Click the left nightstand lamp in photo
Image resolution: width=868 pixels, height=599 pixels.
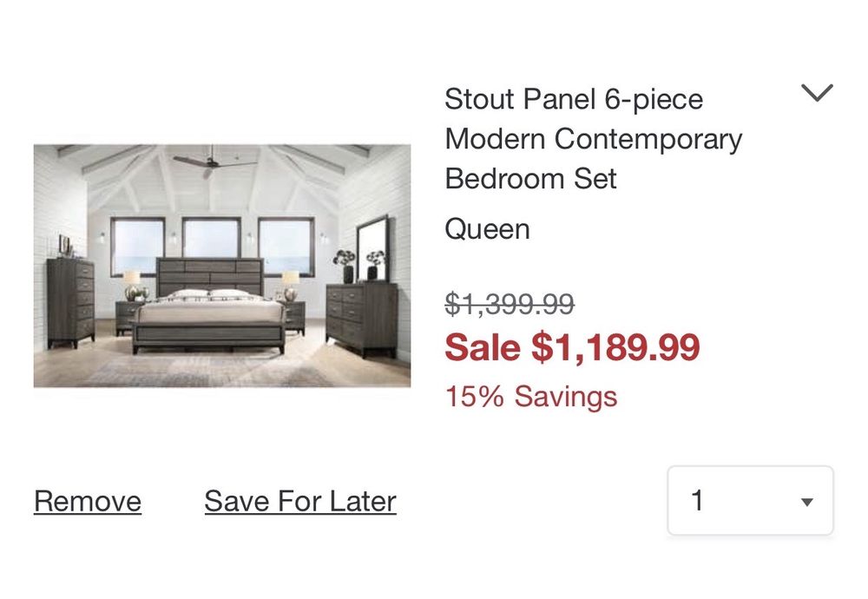click(132, 285)
